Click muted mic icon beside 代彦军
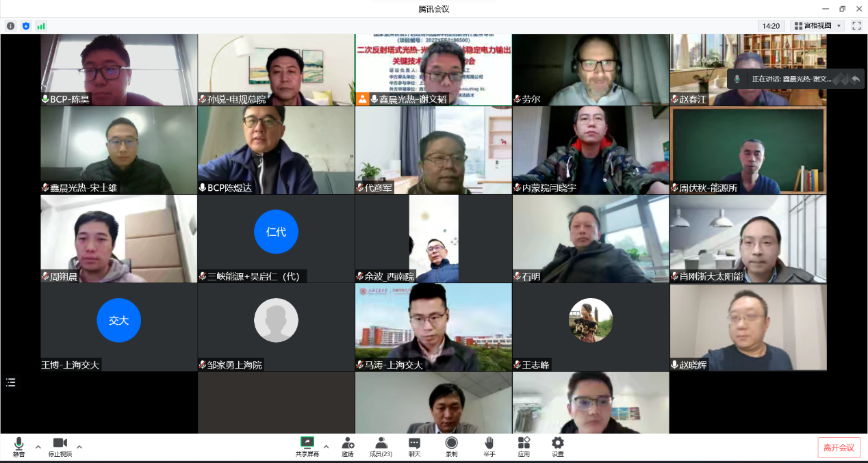868x463 pixels. pos(360,187)
